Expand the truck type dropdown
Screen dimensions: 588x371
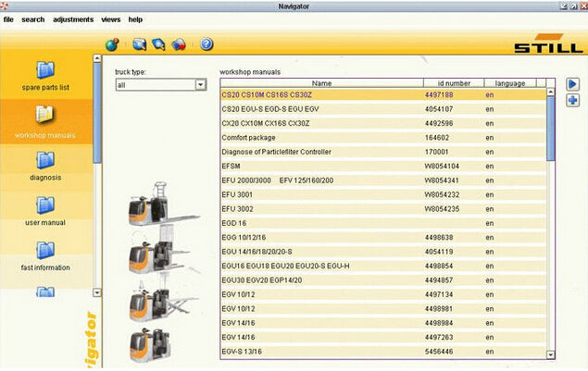click(x=201, y=85)
